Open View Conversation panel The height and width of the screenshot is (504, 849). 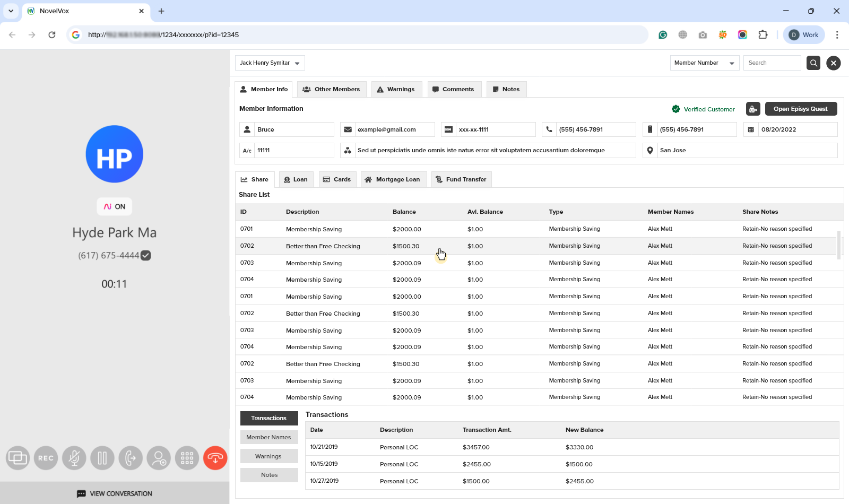pos(114,493)
